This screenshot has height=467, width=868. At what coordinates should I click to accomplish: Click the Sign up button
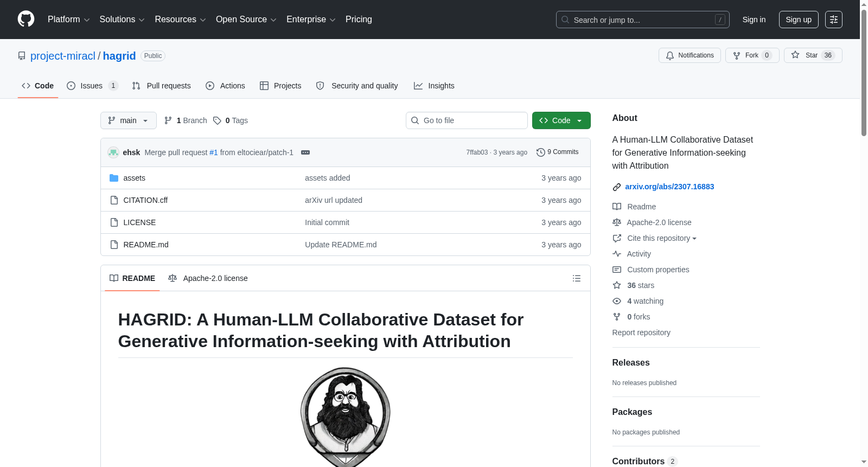799,20
